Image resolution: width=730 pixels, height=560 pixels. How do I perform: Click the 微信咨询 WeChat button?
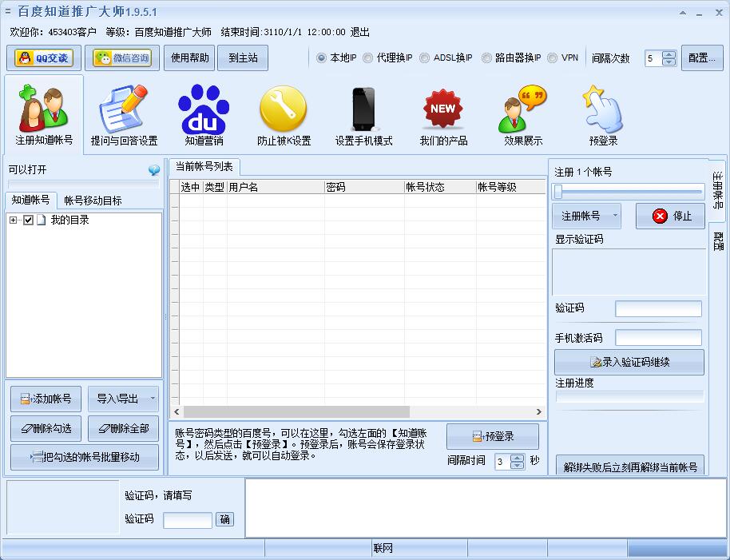122,58
